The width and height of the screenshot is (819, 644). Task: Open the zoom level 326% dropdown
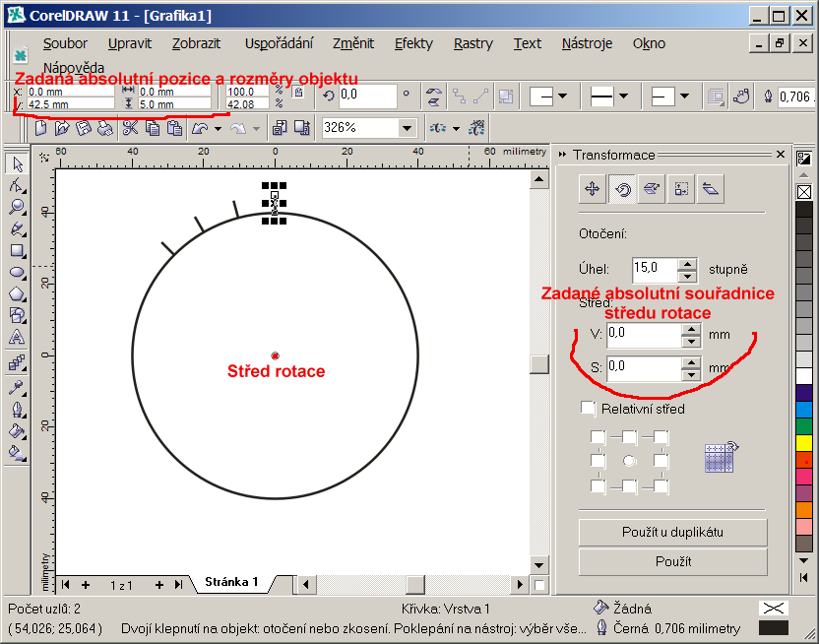coord(407,128)
